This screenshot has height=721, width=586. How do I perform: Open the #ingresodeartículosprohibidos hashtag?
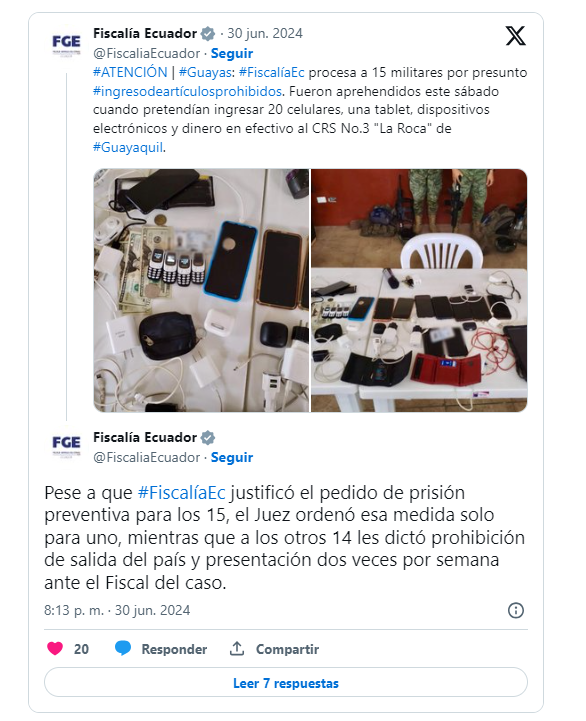(187, 91)
